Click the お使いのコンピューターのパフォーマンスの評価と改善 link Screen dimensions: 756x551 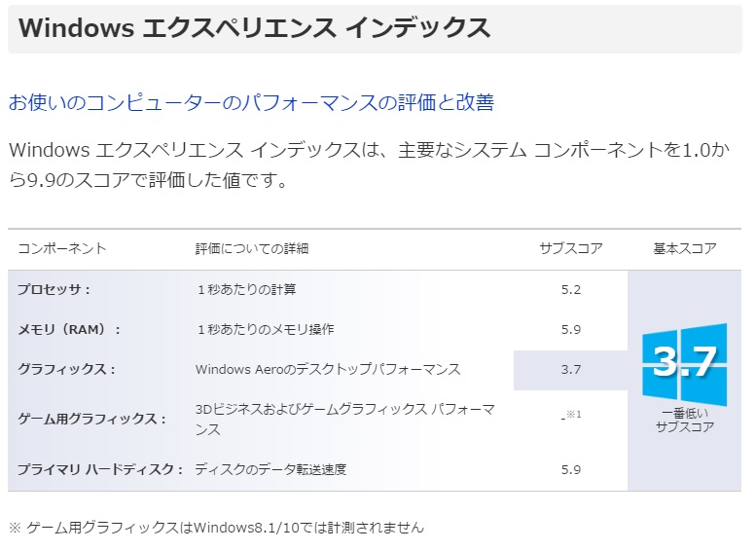(x=251, y=102)
